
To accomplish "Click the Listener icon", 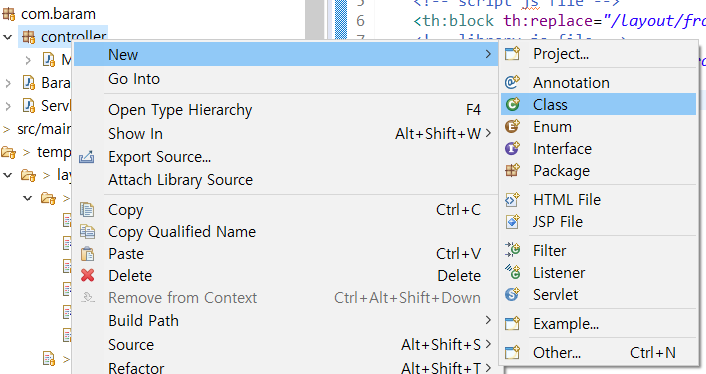I will tap(512, 272).
